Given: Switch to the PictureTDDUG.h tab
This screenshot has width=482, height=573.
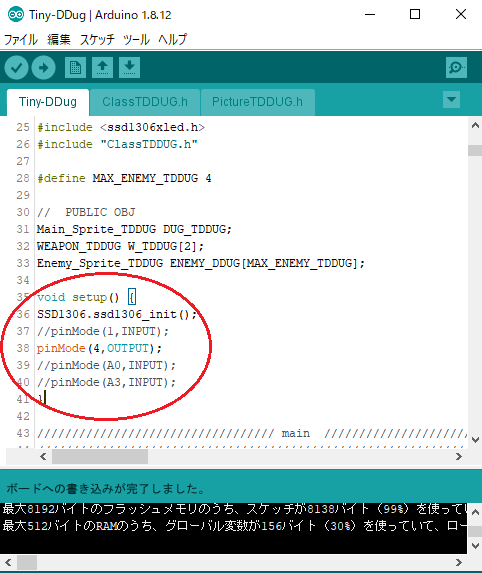Looking at the screenshot, I should [x=257, y=102].
